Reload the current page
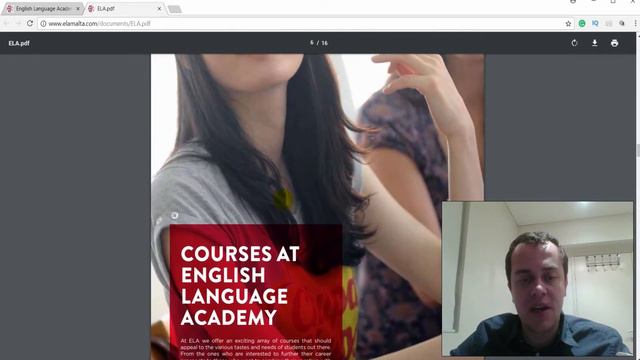640x360 pixels. coord(30,23)
